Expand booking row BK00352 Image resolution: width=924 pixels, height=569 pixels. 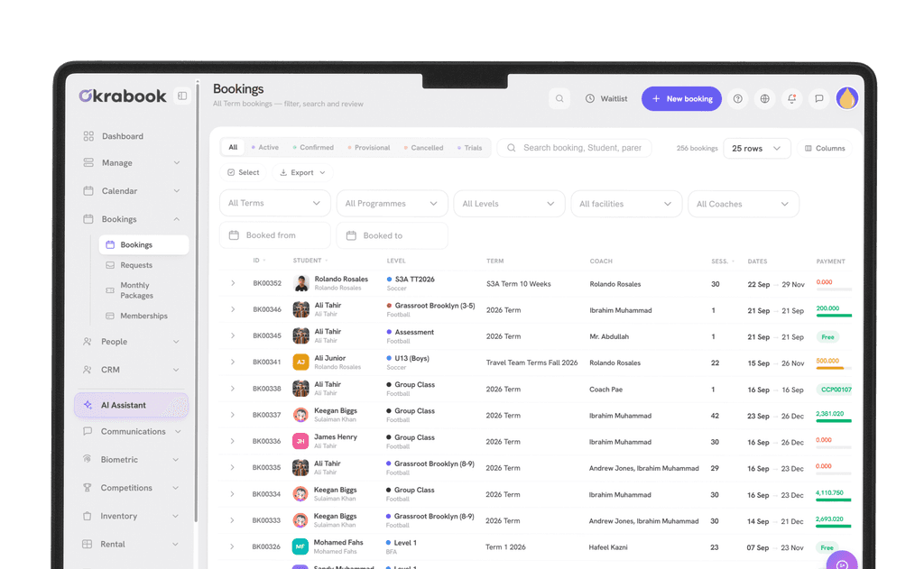click(x=233, y=283)
